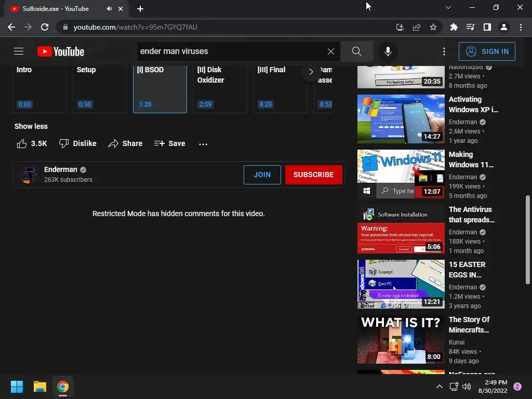
Task: Open the media control icon in toolbar
Action: (470, 27)
